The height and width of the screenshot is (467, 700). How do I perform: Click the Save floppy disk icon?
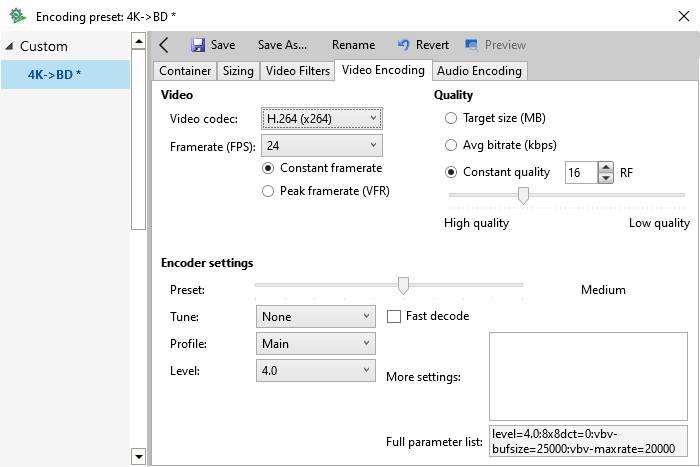pos(198,45)
